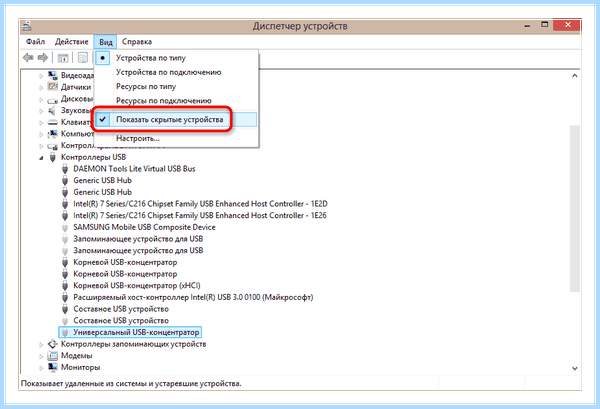Click the vertical scrollbar up arrow
Viewport: 600px width, 409px height.
click(574, 76)
